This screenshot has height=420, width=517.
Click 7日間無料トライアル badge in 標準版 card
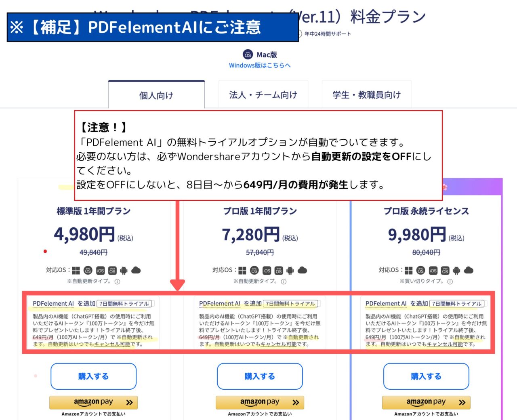(124, 304)
